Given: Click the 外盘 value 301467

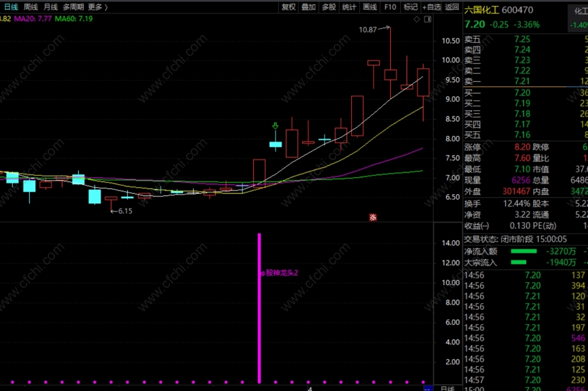Looking at the screenshot, I should pos(516,191).
